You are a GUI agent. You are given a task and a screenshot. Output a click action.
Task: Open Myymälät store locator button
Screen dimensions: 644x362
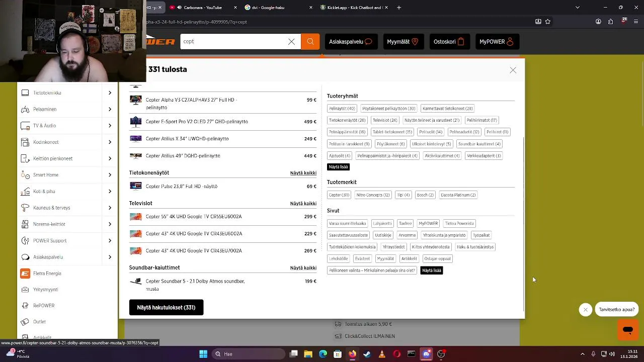(x=403, y=42)
